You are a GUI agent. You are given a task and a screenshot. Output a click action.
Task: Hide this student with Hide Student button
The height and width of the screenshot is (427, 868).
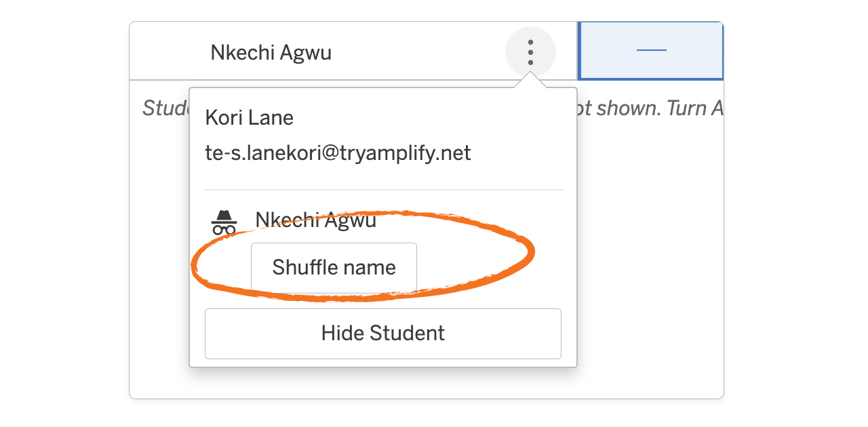pyautogui.click(x=382, y=333)
